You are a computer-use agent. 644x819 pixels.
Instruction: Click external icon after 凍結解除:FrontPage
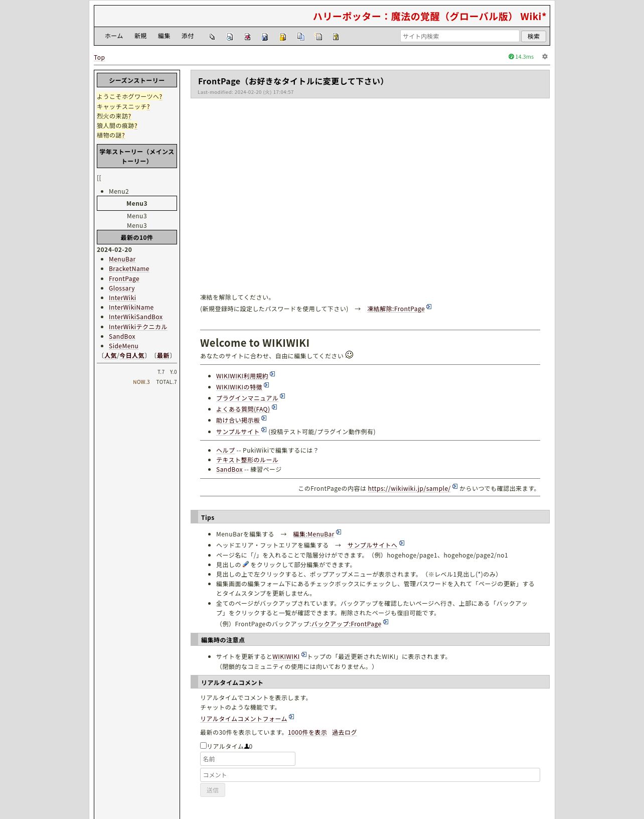tap(429, 307)
